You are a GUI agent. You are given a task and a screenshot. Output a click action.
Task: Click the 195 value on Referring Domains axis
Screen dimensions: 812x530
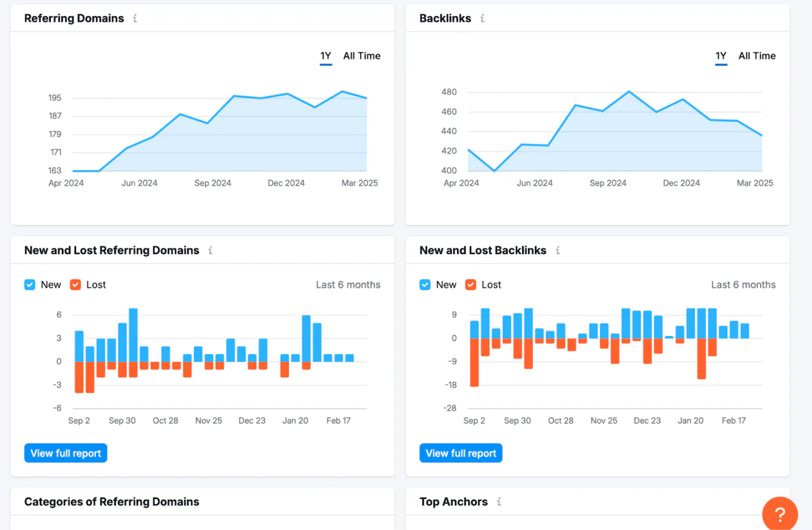click(55, 98)
